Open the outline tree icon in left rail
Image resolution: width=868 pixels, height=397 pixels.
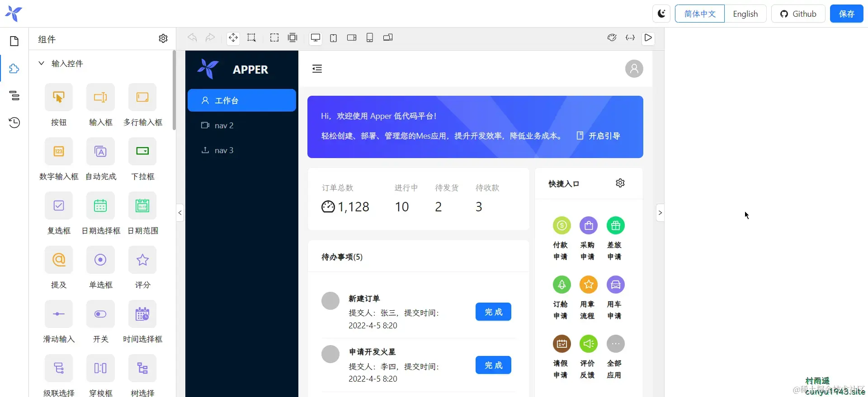(14, 95)
